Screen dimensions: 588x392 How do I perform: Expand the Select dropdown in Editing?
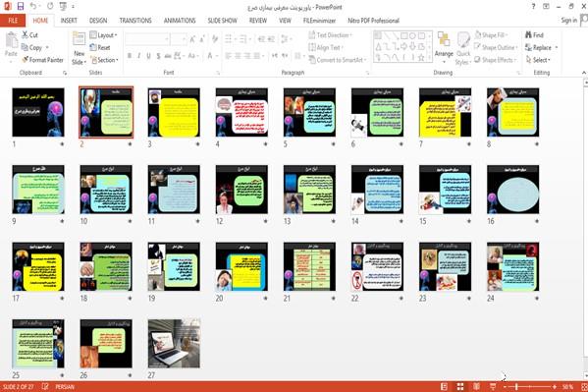(x=538, y=60)
